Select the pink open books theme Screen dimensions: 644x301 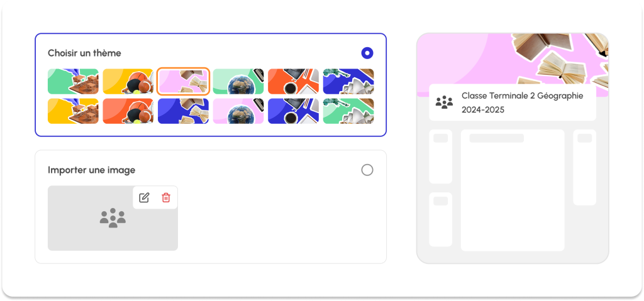183,81
